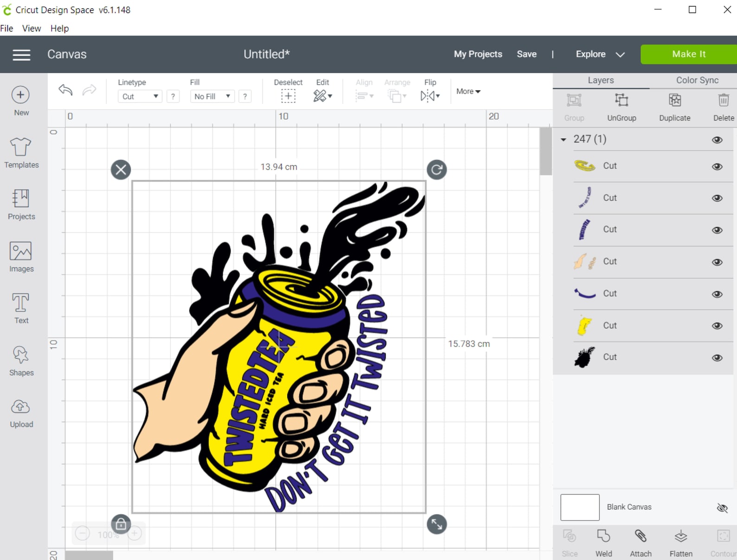This screenshot has width=737, height=560.
Task: Start a New project
Action: click(x=21, y=101)
